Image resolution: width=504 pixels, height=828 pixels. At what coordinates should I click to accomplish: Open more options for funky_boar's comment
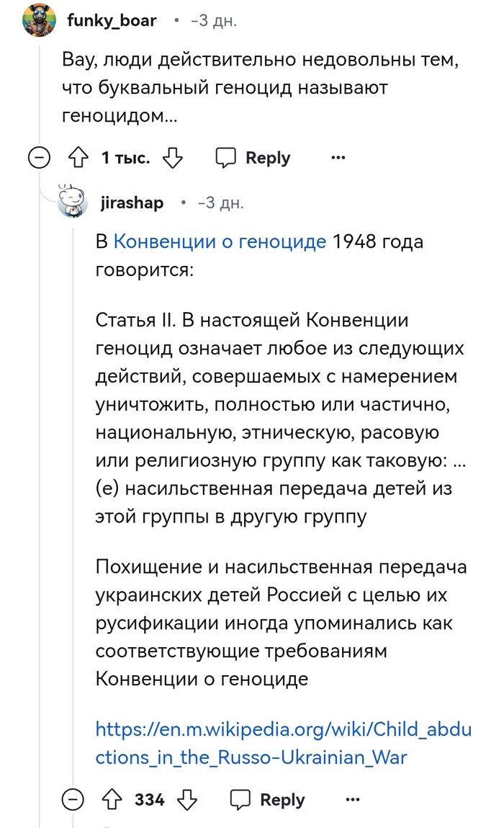[x=338, y=158]
